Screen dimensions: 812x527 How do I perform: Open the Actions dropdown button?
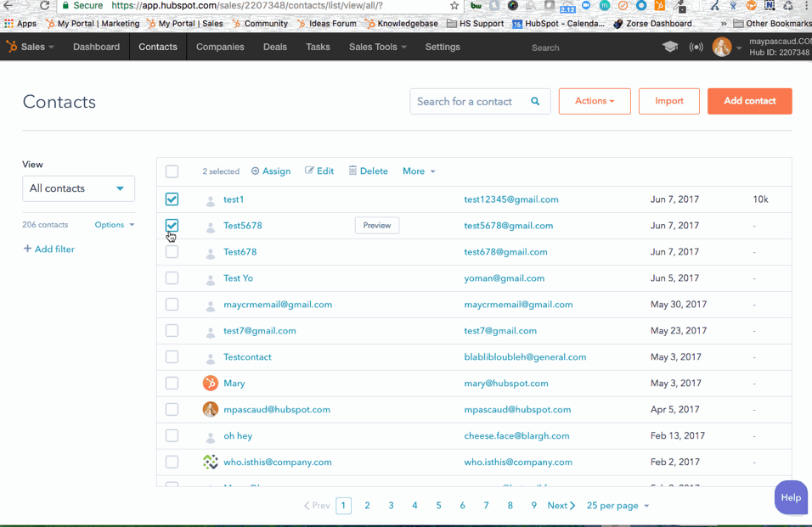tap(595, 101)
